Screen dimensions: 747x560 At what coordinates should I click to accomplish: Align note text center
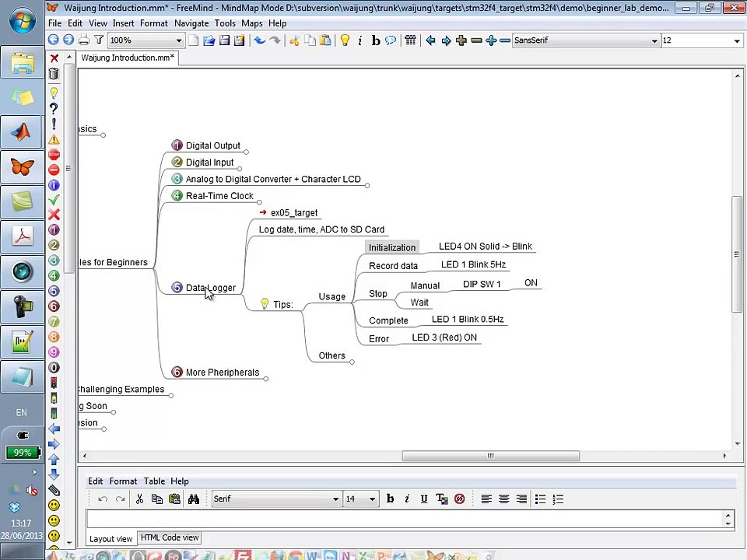[504, 499]
